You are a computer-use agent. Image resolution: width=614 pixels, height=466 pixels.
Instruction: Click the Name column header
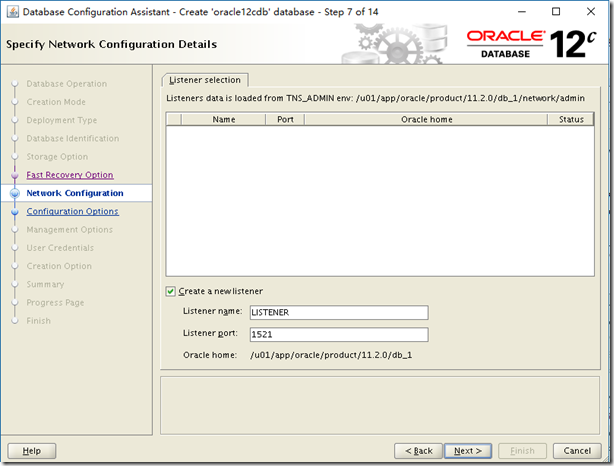pos(224,119)
